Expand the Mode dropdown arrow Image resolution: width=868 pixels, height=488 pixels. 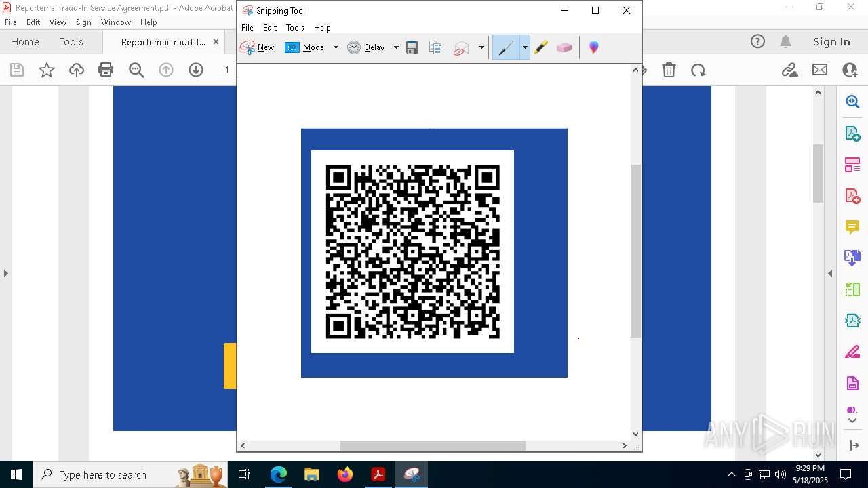click(x=336, y=47)
